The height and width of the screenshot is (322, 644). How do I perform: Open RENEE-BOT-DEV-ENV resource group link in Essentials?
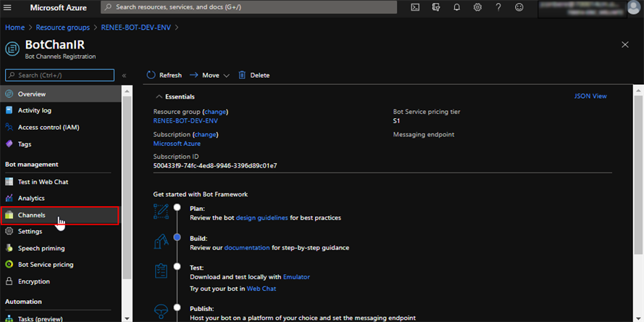pyautogui.click(x=185, y=121)
